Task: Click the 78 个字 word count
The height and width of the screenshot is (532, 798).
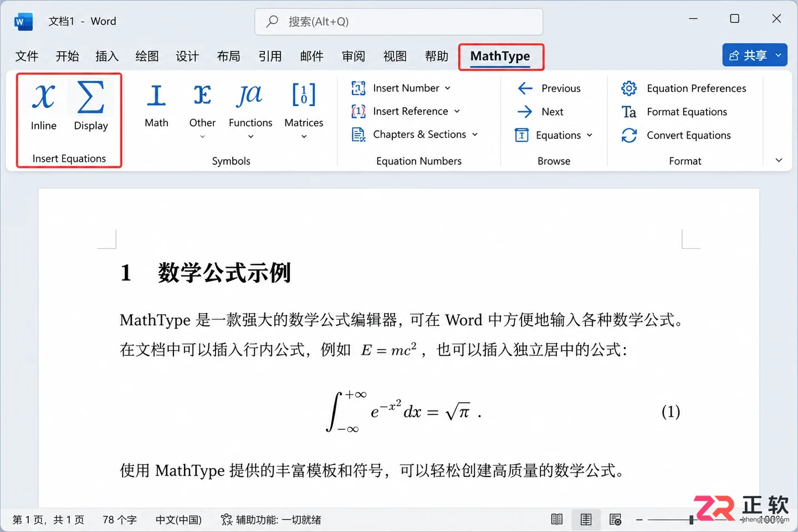Action: (120, 520)
